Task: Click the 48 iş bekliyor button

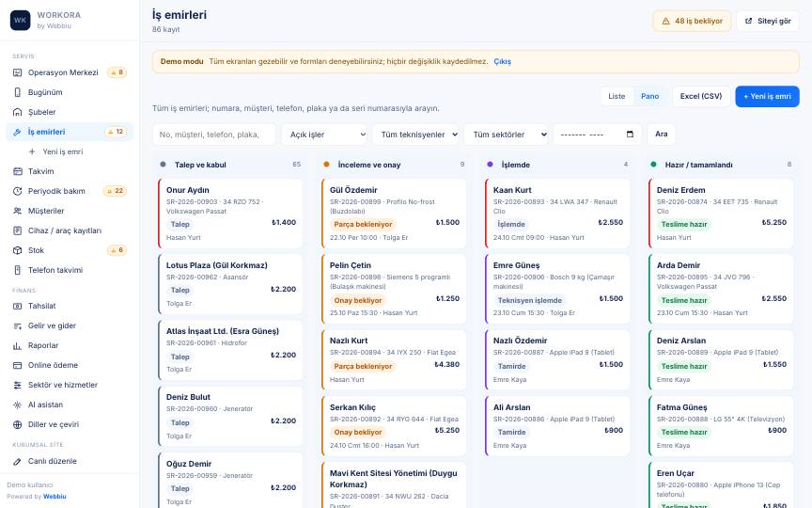Action: [x=692, y=22]
